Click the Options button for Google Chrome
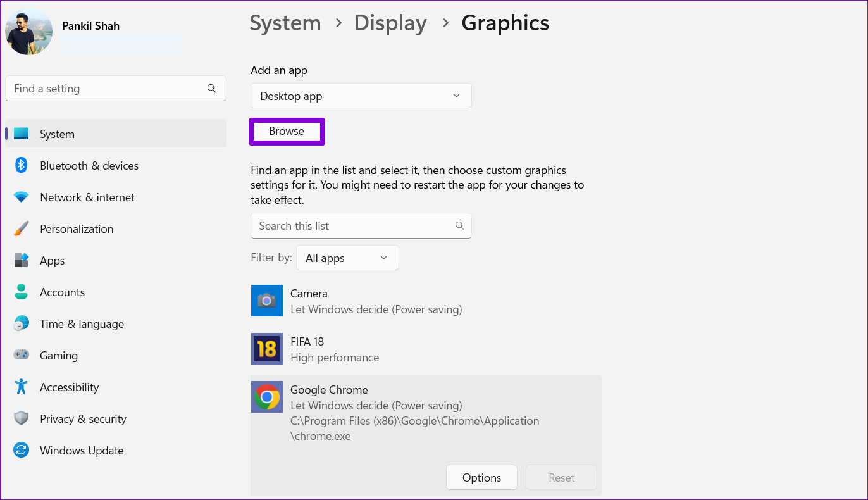Viewport: 868px width, 500px height. point(481,478)
